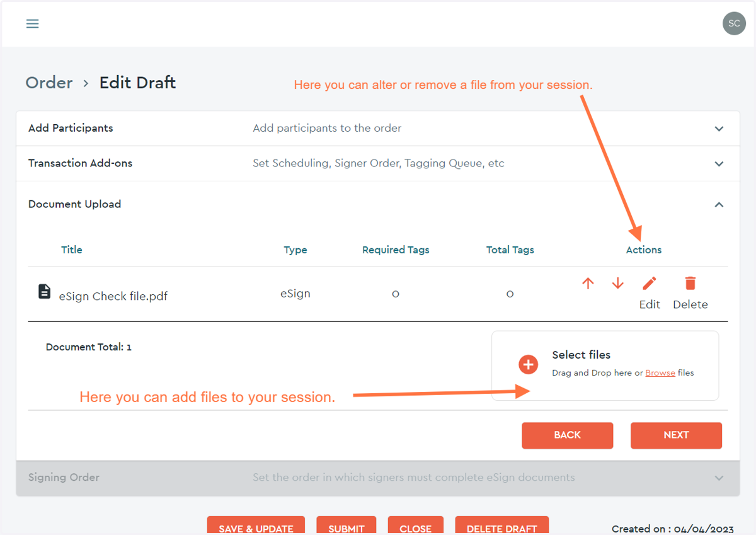Click the NEXT button
The width and height of the screenshot is (756, 535).
pyautogui.click(x=676, y=435)
